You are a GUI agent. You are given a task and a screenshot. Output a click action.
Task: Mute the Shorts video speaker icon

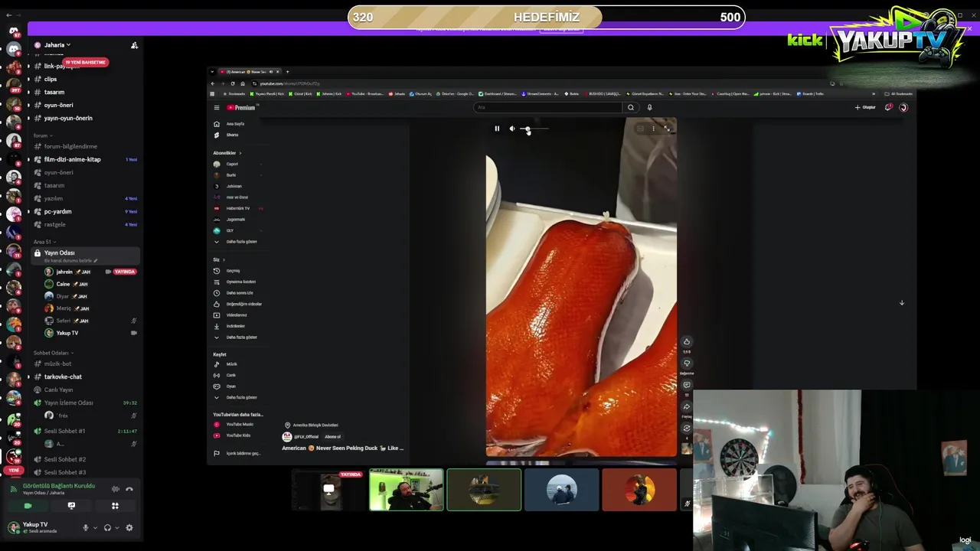512,129
